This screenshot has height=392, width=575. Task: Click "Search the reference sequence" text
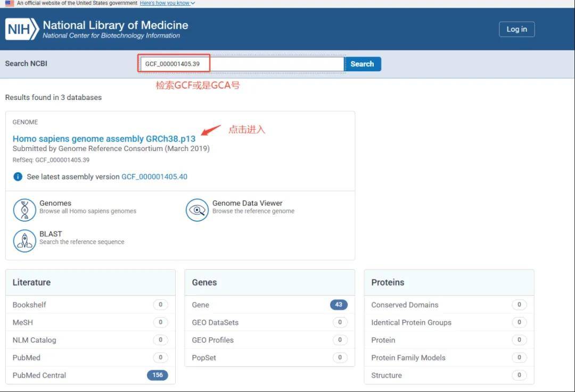82,242
